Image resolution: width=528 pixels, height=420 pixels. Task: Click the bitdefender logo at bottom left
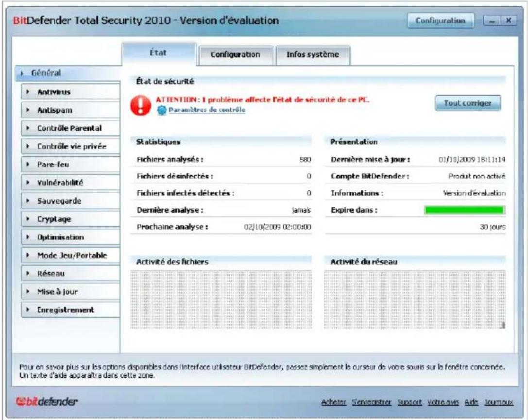tap(47, 401)
